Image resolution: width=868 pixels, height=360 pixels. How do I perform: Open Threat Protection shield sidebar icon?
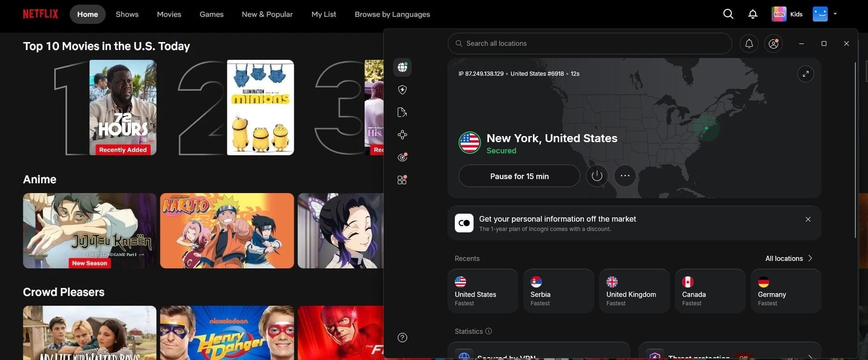[402, 90]
